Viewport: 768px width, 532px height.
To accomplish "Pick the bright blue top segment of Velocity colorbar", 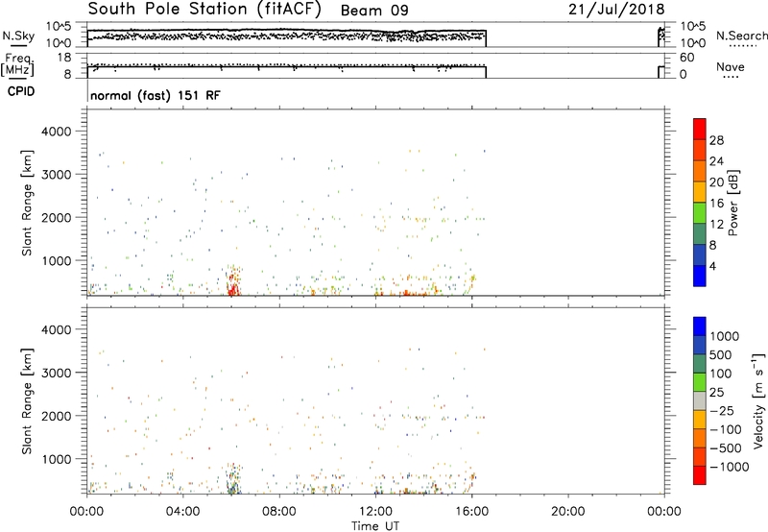I will (700, 326).
